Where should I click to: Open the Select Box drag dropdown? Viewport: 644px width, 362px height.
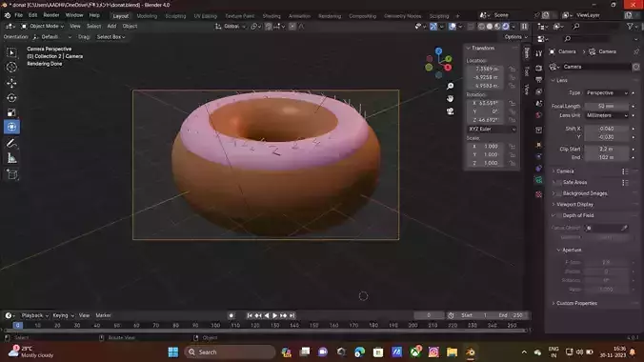click(111, 37)
